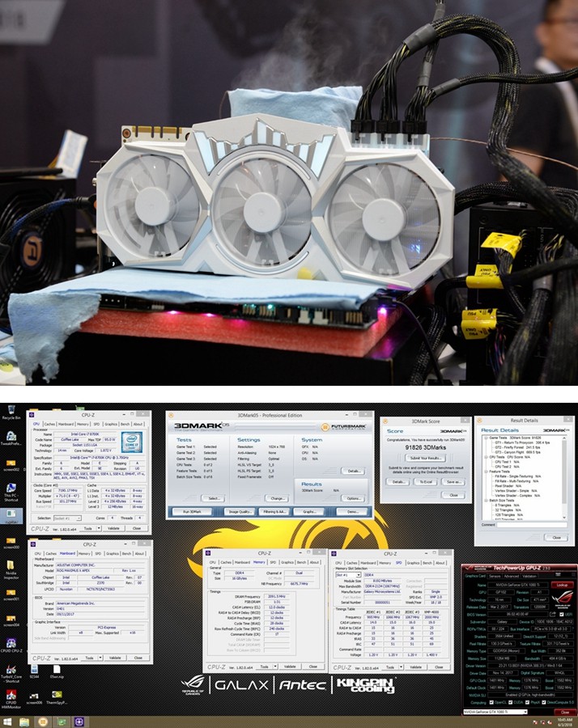Open the Recycle Bin desktop icon
This screenshot has height=728, width=578.
click(11, 412)
